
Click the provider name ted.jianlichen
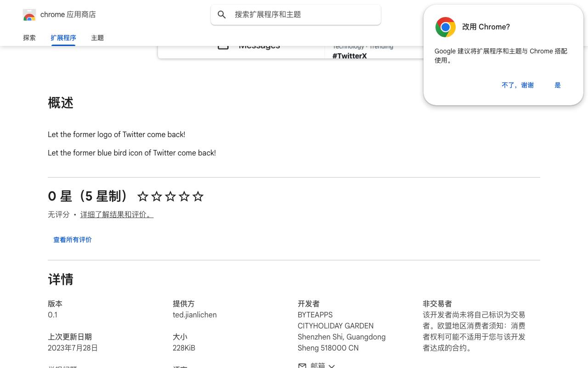click(195, 315)
